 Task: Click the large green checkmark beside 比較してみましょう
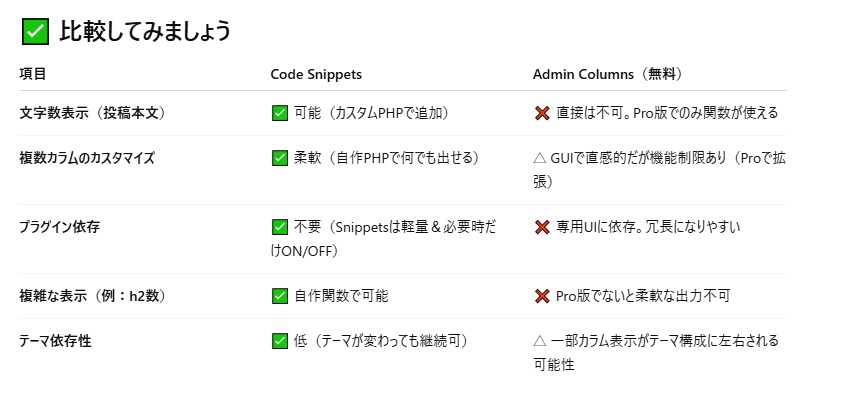[x=35, y=31]
